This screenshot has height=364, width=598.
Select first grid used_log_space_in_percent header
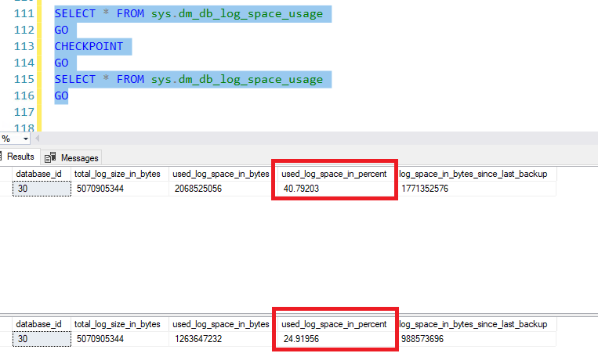click(334, 174)
